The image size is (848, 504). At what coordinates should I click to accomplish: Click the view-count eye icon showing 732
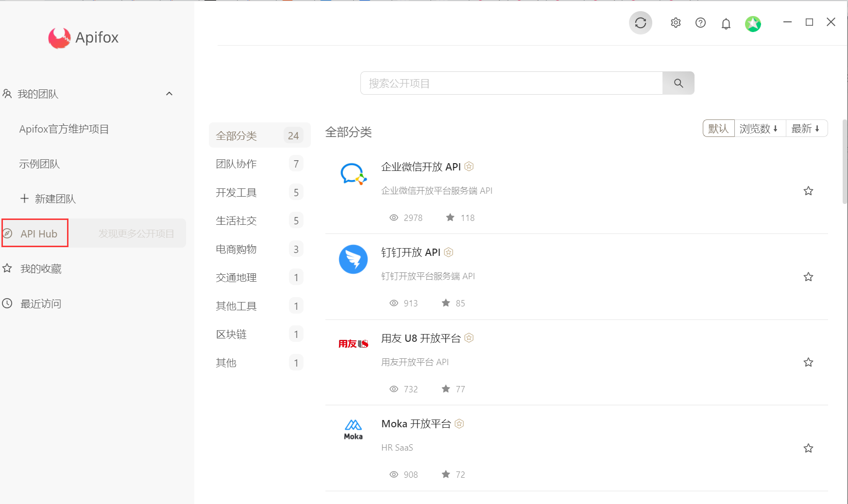[394, 389]
